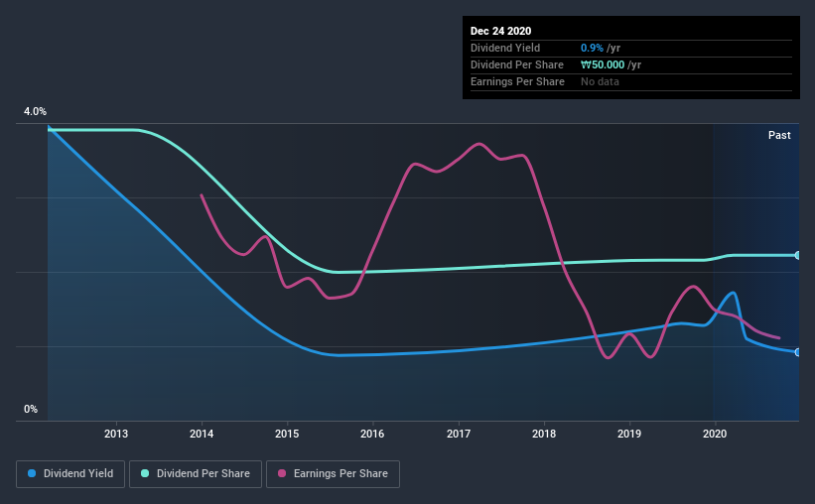The image size is (815, 504).
Task: Click the blue Dividend Yield legend dot
Action: point(32,473)
